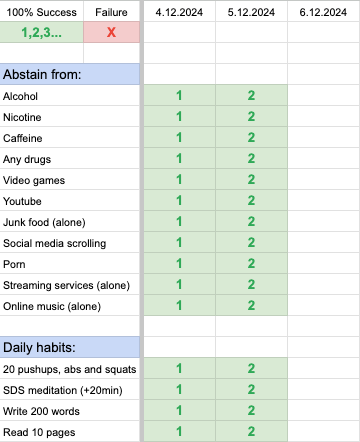The width and height of the screenshot is (360, 442).
Task: Click the red X Failure legend cell
Action: pos(111,32)
